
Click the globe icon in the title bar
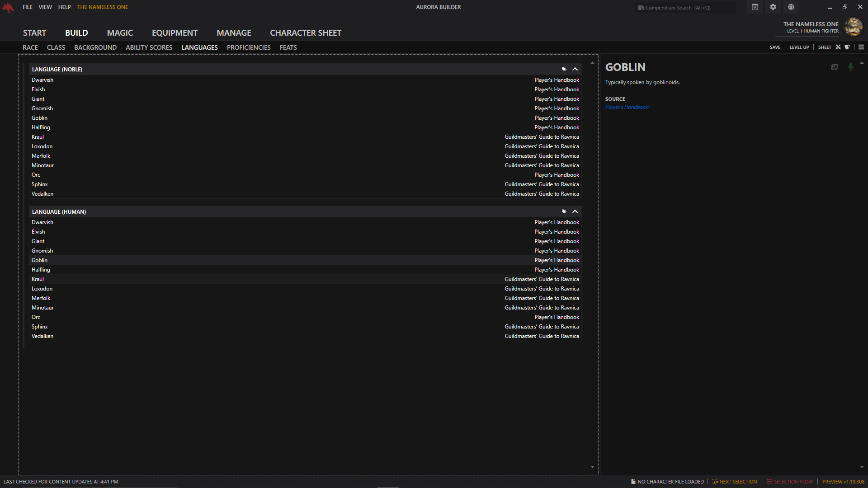(791, 7)
